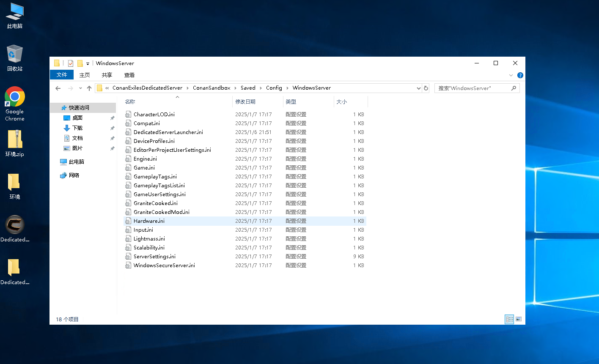Click Saved in the address breadcrumb
599x364 pixels.
(248, 88)
